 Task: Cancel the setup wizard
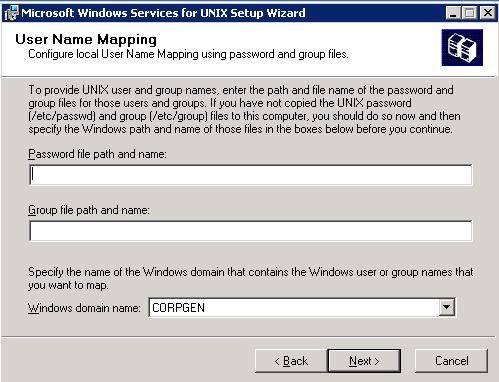click(451, 361)
